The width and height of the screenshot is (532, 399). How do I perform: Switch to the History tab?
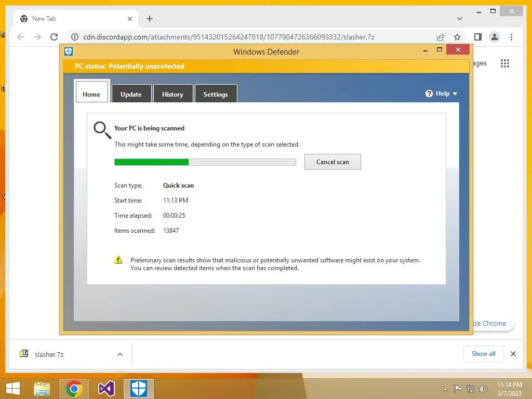[x=172, y=94]
